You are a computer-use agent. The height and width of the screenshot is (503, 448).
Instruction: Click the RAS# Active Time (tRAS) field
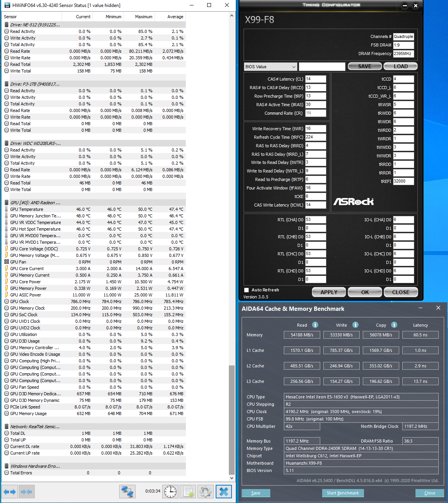pos(316,105)
